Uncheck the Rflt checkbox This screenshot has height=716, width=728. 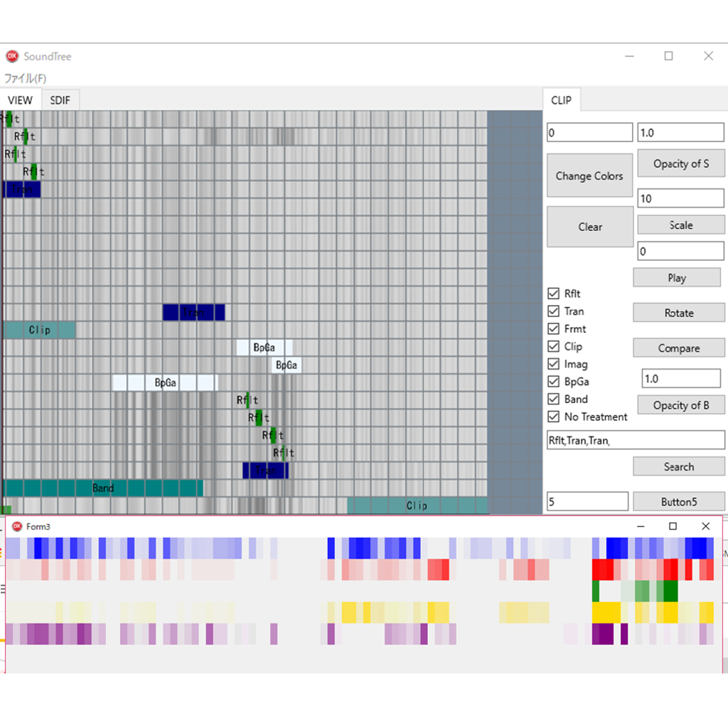pos(553,294)
